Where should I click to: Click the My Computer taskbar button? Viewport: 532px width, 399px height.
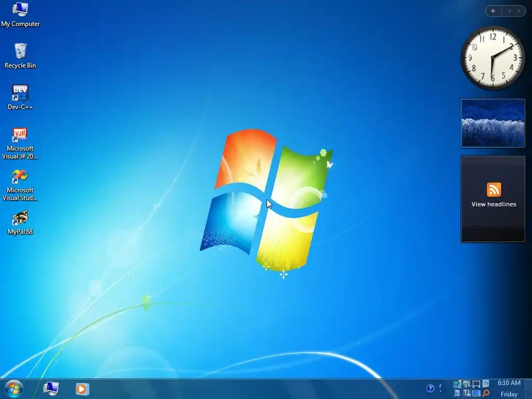coord(51,389)
